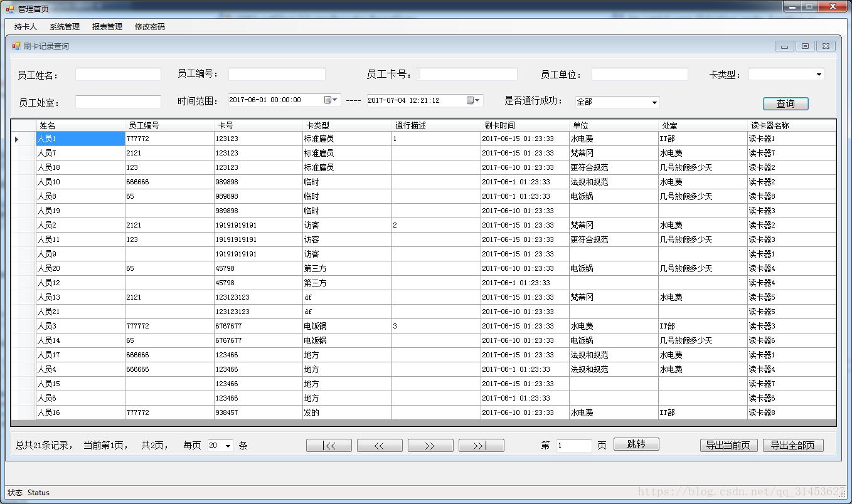Click card number 45798 in 人员12 row
Image resolution: width=852 pixels, height=504 pixels.
point(258,283)
